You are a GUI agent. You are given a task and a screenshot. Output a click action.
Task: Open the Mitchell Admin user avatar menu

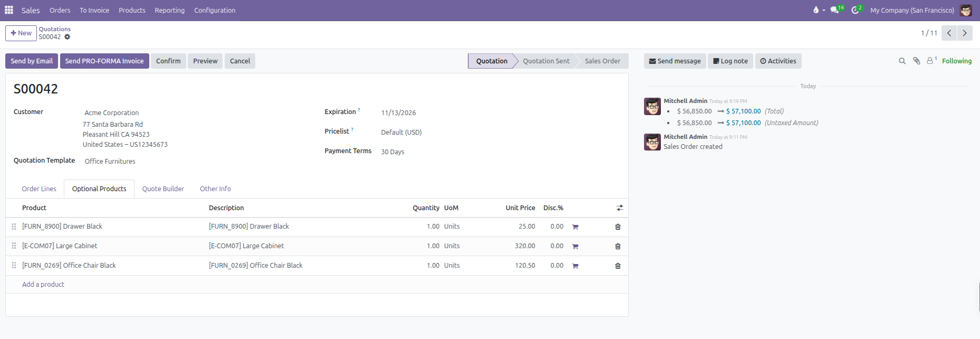(x=966, y=10)
